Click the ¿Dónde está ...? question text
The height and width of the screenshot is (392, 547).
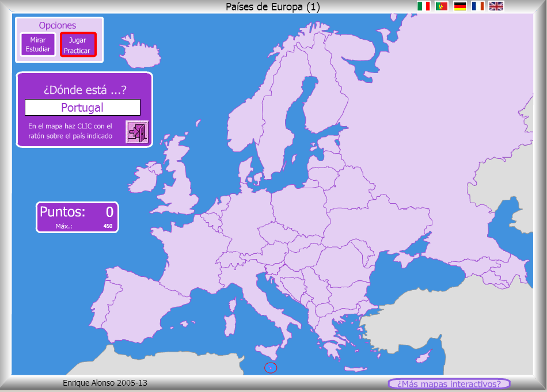click(x=85, y=90)
